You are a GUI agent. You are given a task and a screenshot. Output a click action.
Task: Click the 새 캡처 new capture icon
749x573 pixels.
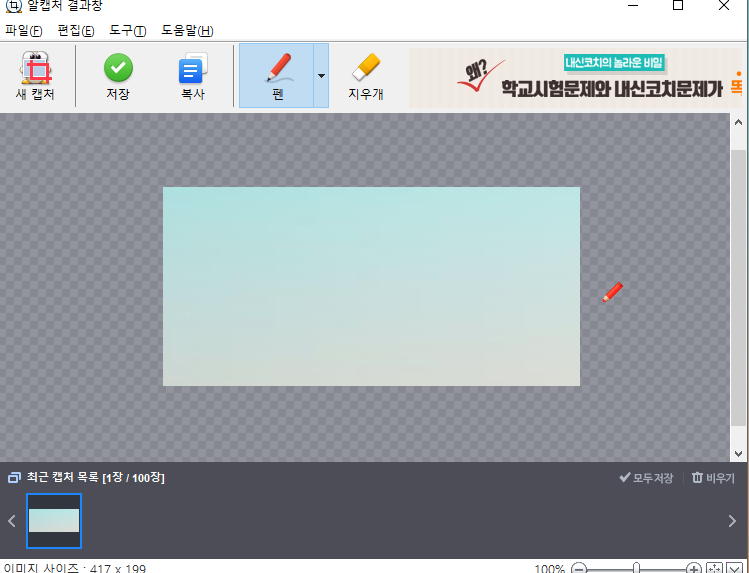tap(35, 75)
